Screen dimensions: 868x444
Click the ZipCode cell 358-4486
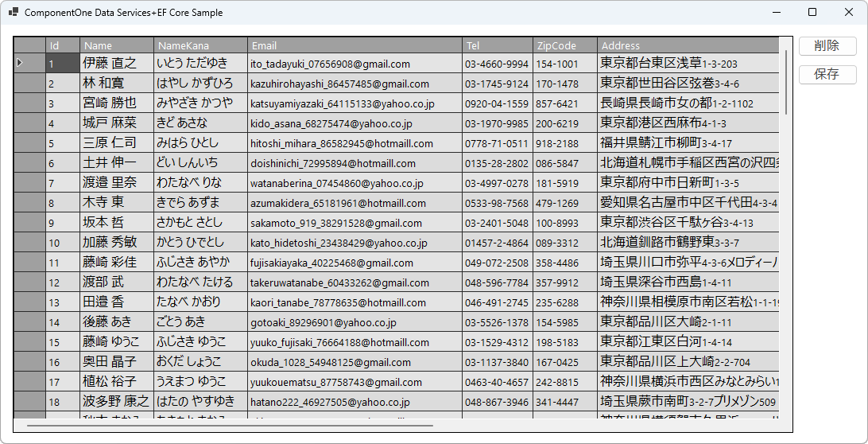pyautogui.click(x=564, y=263)
